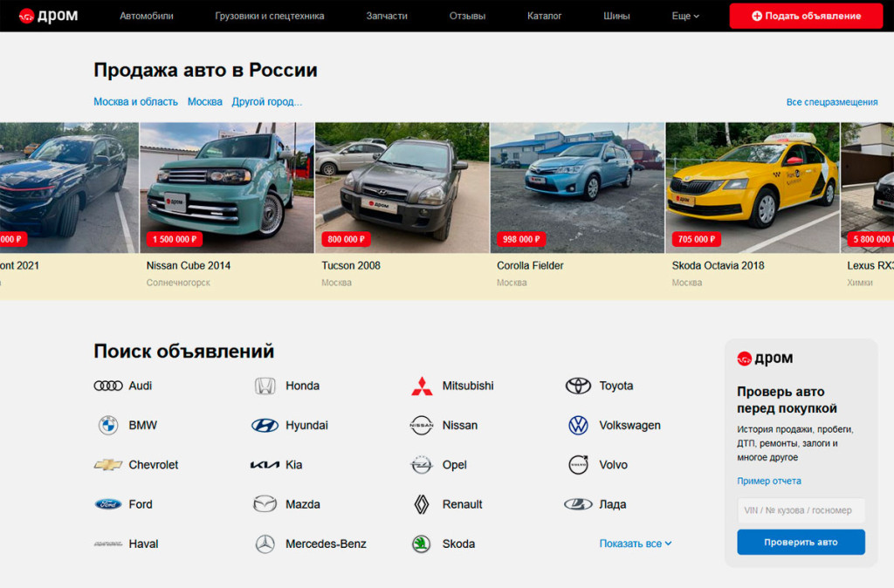Expand 'Показать все' brands list
The width and height of the screenshot is (894, 588).
pyautogui.click(x=635, y=544)
